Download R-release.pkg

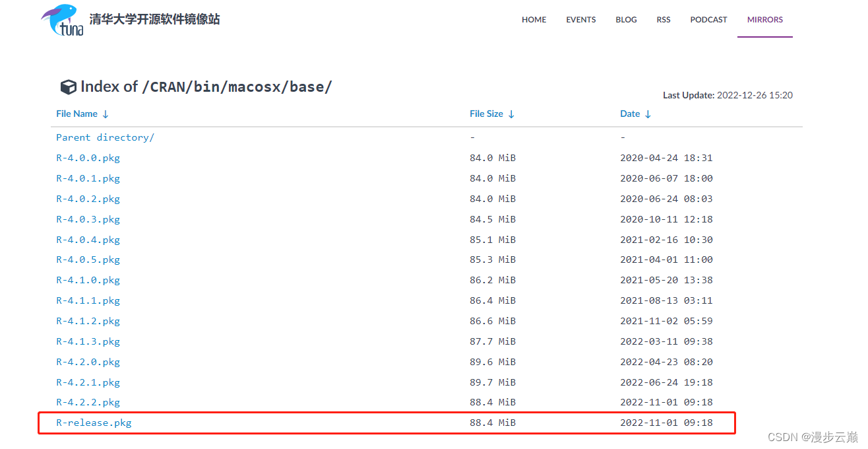(x=94, y=423)
